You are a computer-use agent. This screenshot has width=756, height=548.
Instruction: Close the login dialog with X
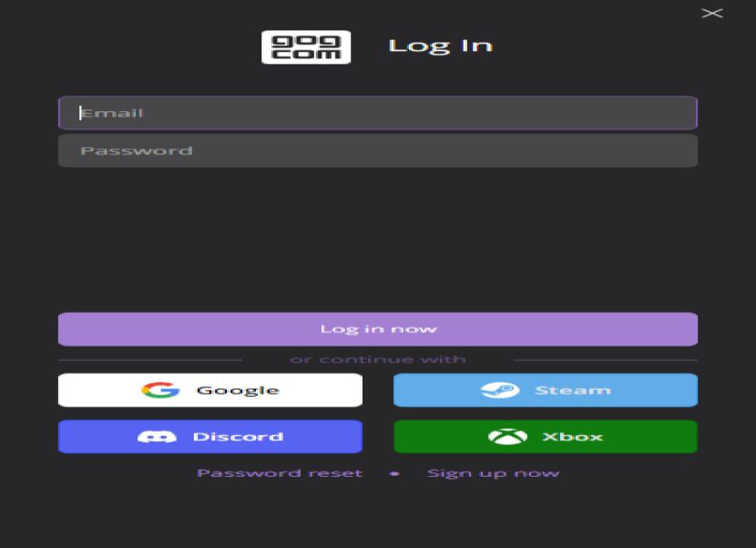(712, 13)
